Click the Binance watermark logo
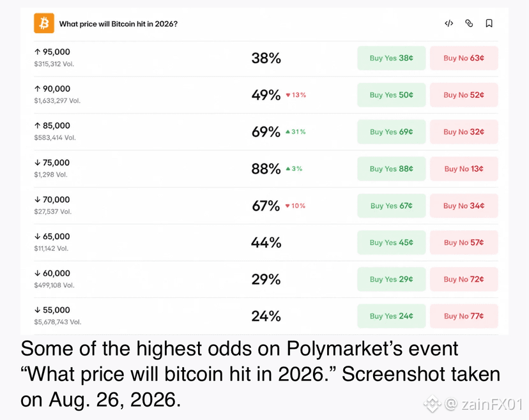The image size is (529, 420). (432, 403)
